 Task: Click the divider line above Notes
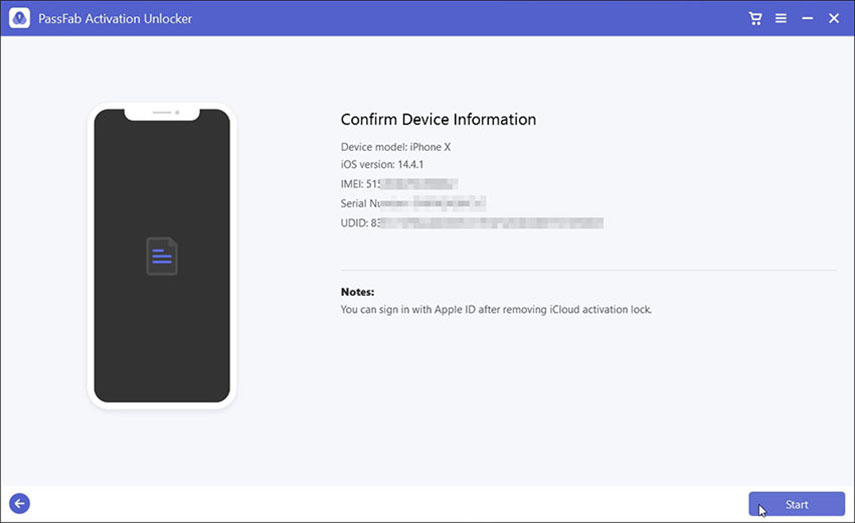click(588, 270)
